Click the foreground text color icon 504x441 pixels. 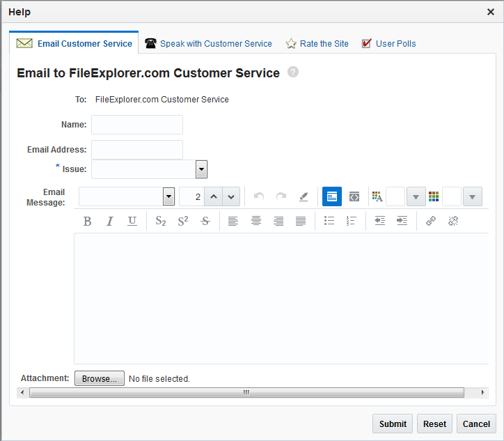point(377,196)
